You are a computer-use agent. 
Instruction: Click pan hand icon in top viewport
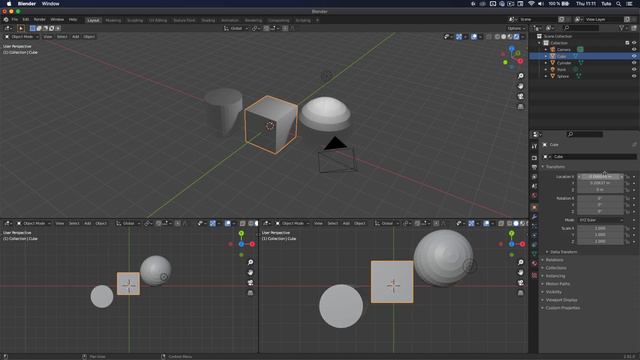(520, 86)
